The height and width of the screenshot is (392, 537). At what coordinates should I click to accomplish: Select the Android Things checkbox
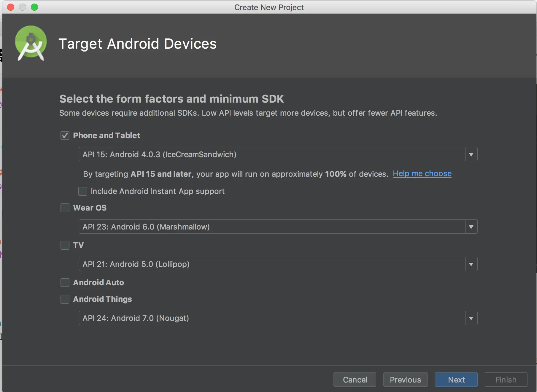click(65, 299)
